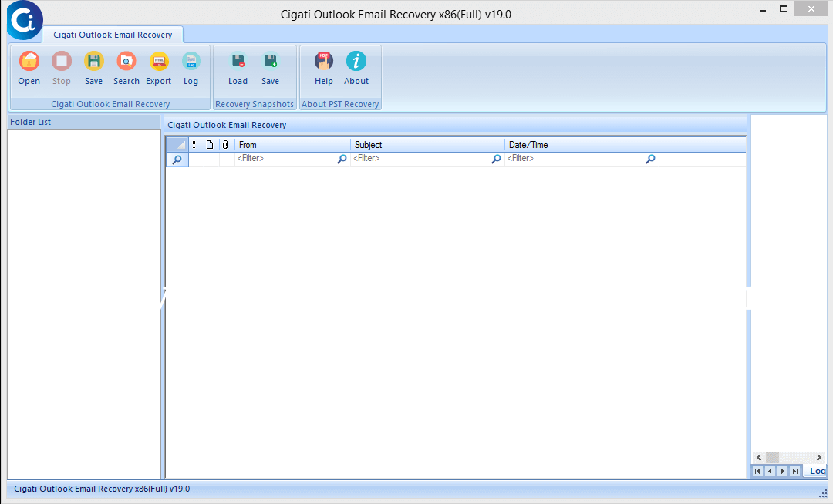Screen dimensions: 833x504
Task: Click the From column filter magnifier
Action: pos(342,159)
